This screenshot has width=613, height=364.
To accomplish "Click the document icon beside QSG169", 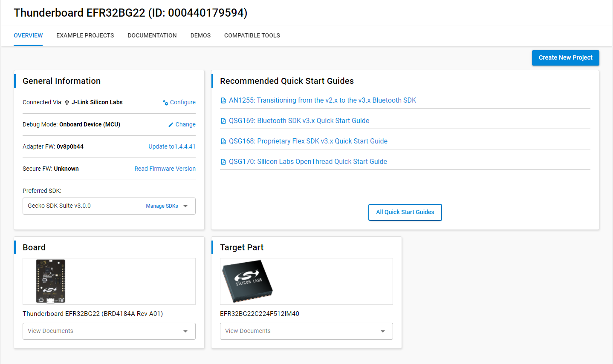I will pyautogui.click(x=223, y=121).
